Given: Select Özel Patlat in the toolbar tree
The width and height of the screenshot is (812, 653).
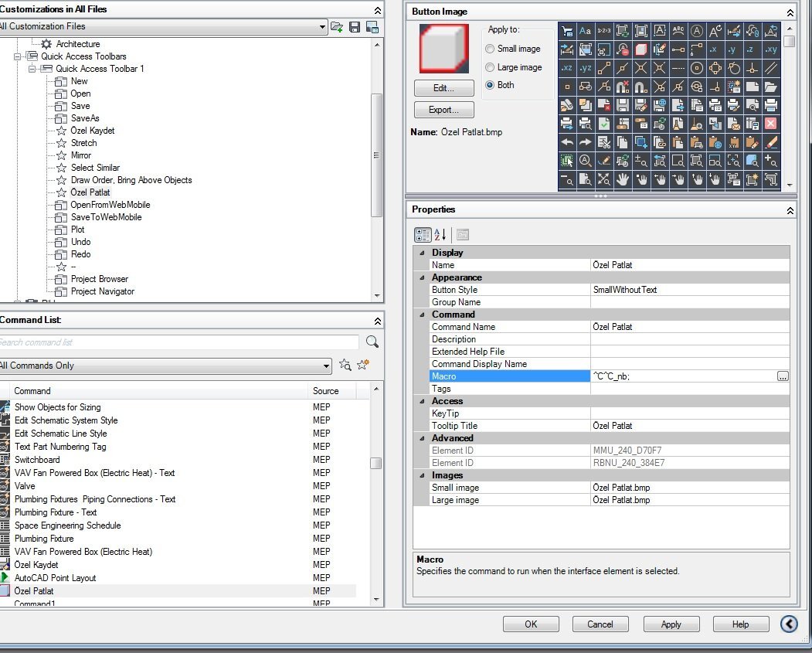Looking at the screenshot, I should 90,192.
